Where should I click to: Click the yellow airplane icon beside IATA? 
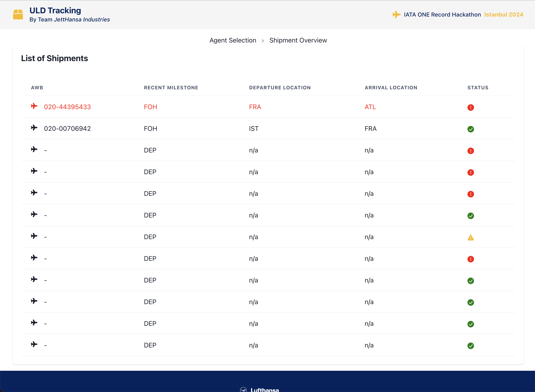tap(396, 15)
